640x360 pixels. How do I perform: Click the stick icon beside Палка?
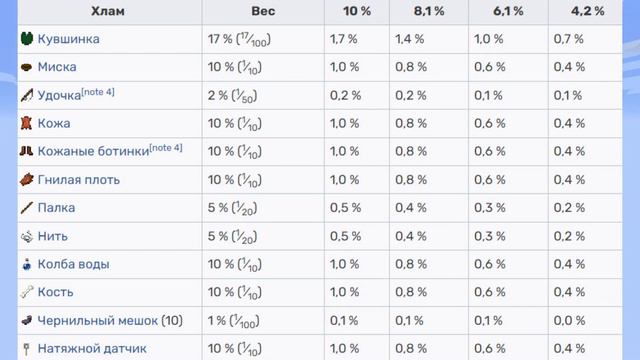(x=27, y=208)
